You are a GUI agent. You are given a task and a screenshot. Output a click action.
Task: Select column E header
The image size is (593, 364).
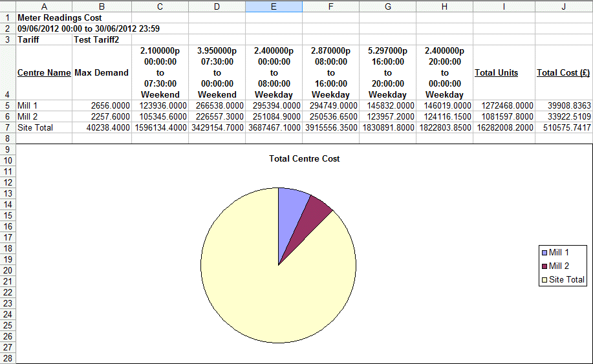(x=274, y=6)
